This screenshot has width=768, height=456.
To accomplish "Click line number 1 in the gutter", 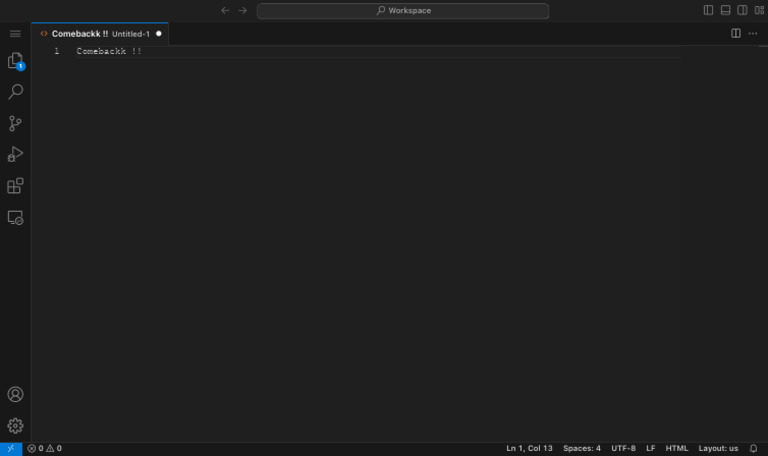I will point(57,51).
